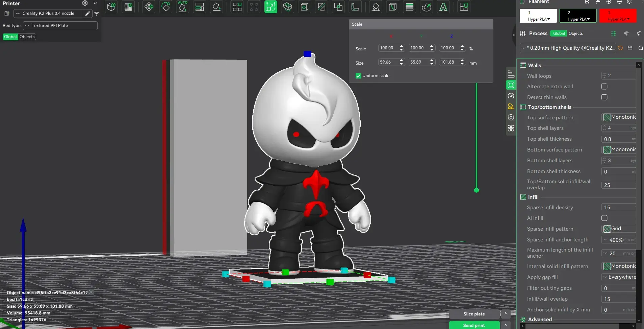The image size is (644, 329).
Task: Select the Rotate tool in toolbar
Action: point(166,7)
